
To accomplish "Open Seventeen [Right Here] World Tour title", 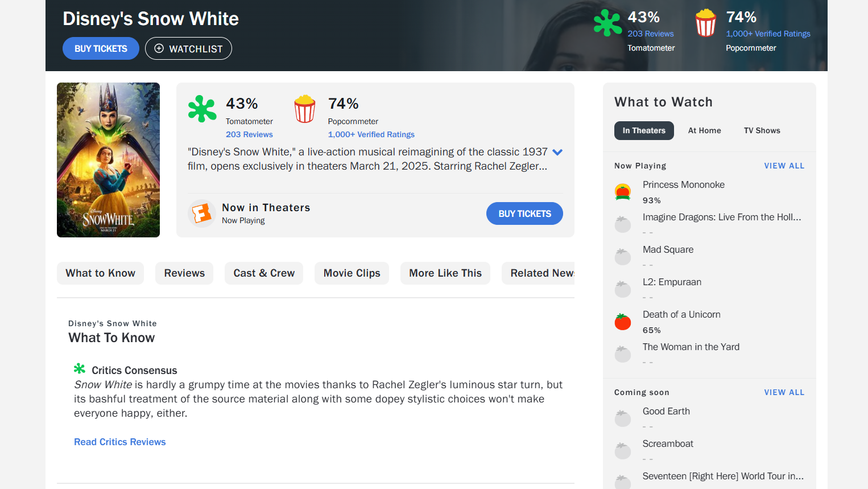I will click(723, 476).
